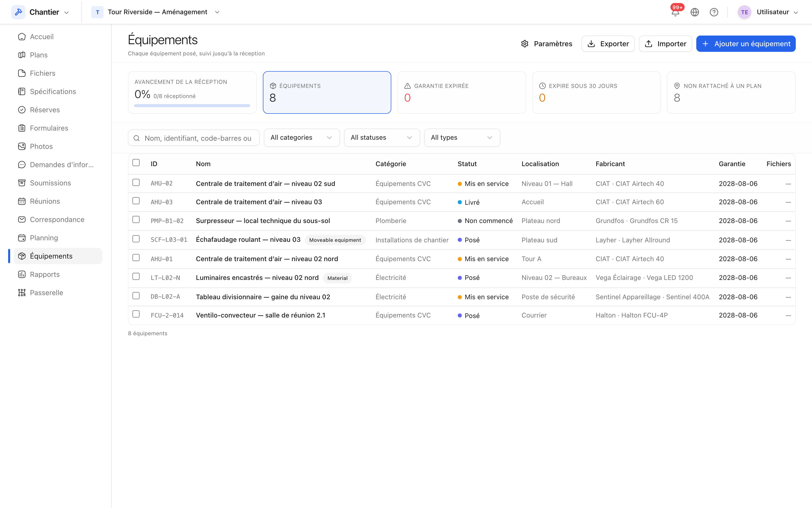Check the PMP-B1-02 row checkbox

click(x=136, y=219)
